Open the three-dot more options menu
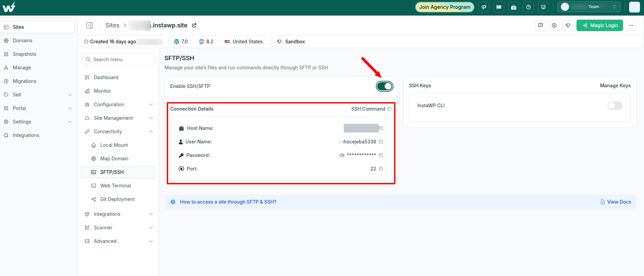 (x=631, y=25)
